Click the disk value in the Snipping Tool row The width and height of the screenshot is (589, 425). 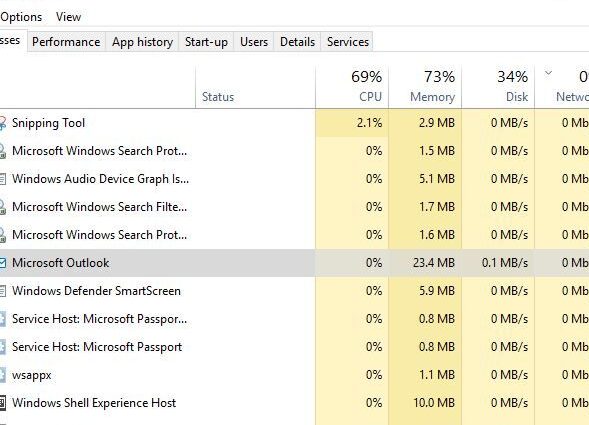(x=509, y=123)
